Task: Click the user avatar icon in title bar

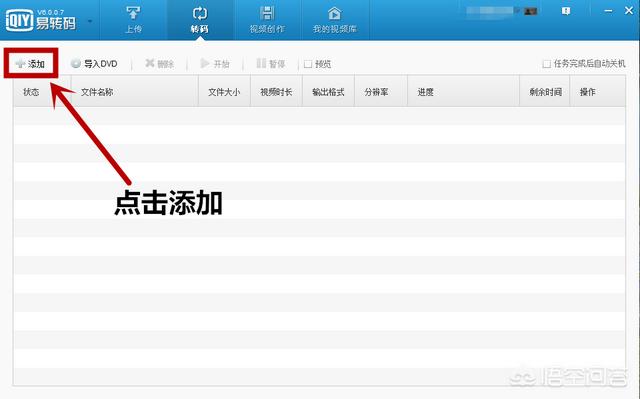Action: (530, 11)
